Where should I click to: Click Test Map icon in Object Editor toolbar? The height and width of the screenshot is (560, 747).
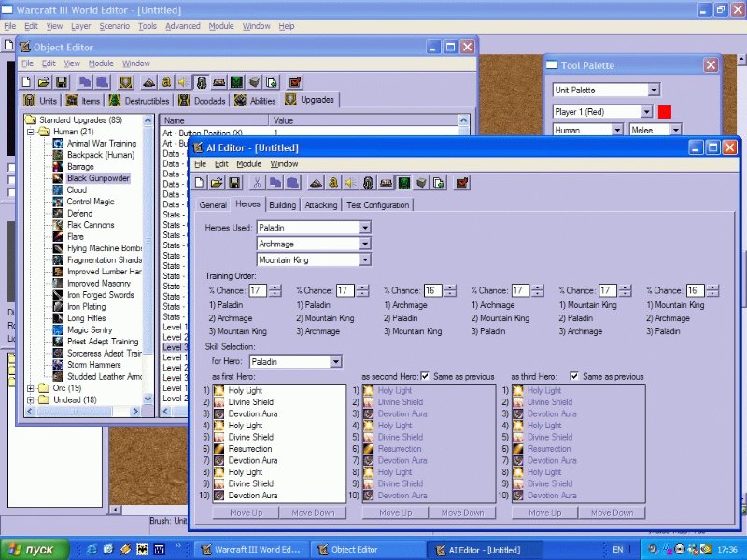(x=295, y=82)
